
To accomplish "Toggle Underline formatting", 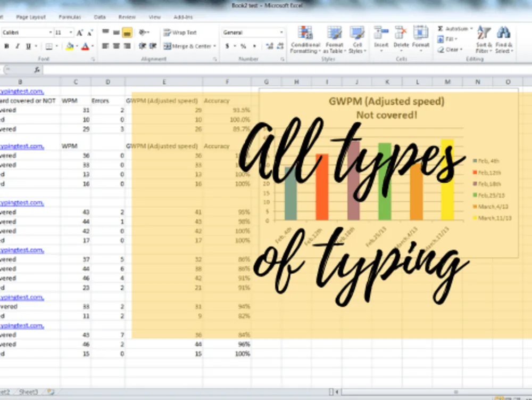I will tap(29, 46).
